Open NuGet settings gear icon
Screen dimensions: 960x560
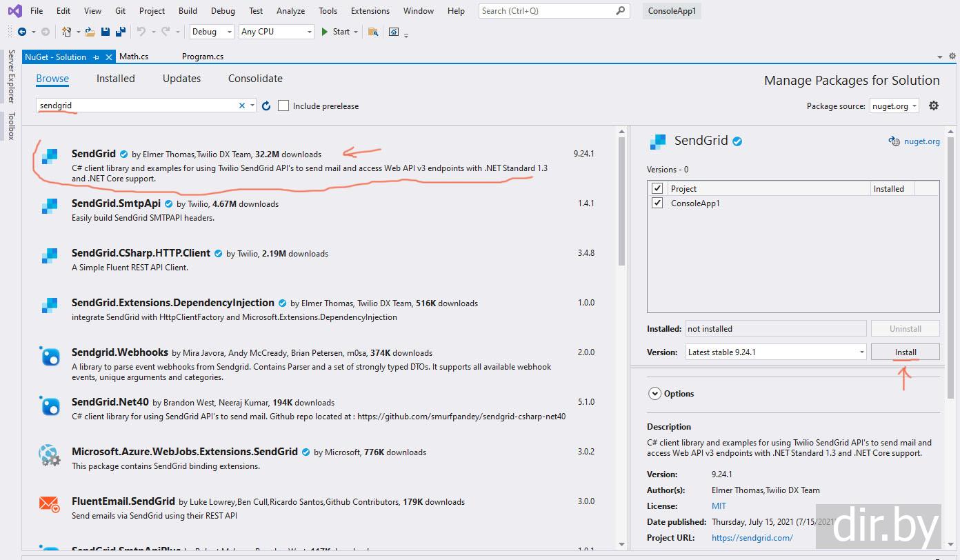click(x=934, y=106)
